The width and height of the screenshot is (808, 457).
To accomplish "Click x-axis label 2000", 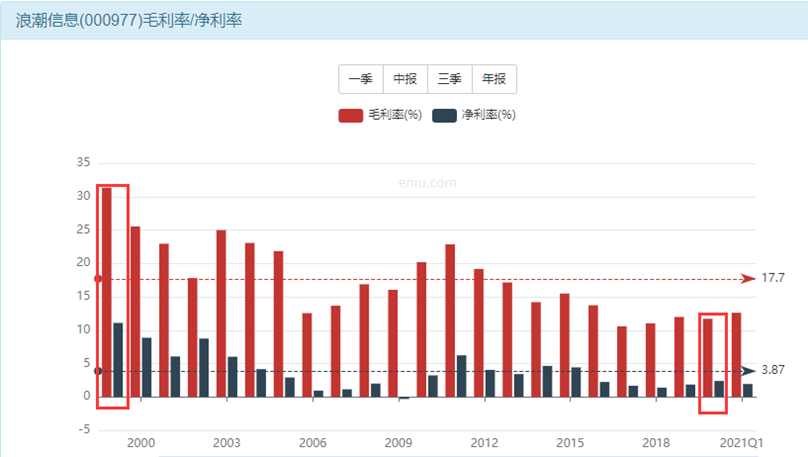I will 141,443.
